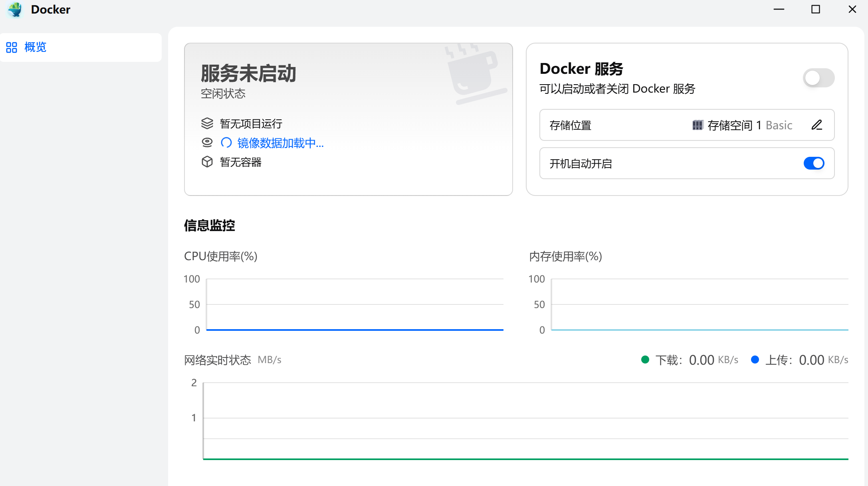868x486 pixels.
Task: Disable the auto-start on boot toggle
Action: pyautogui.click(x=813, y=163)
